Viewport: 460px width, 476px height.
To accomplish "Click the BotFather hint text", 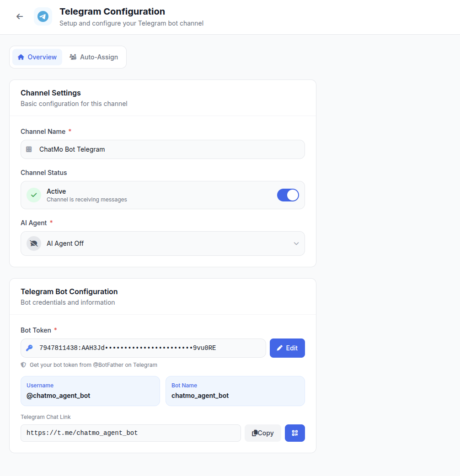I will (x=93, y=365).
